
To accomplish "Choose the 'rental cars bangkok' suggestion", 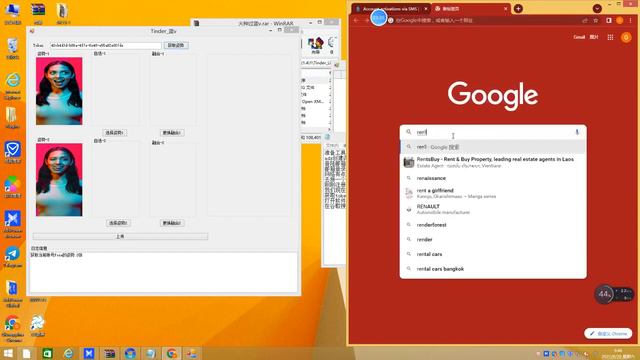I will click(x=493, y=269).
